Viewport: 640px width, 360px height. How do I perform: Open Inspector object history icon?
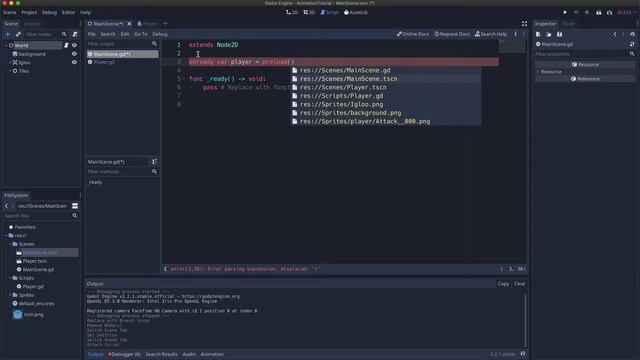(x=632, y=34)
